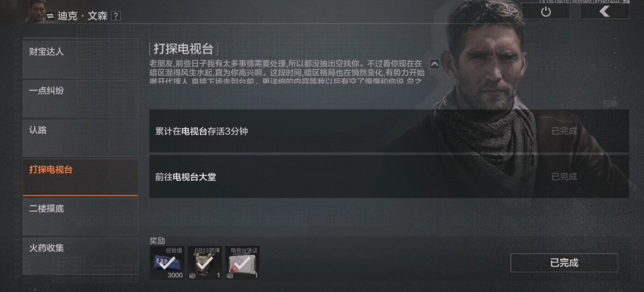The width and height of the screenshot is (644, 292).
Task: Click the character avatar portrait
Action: pos(36,11)
